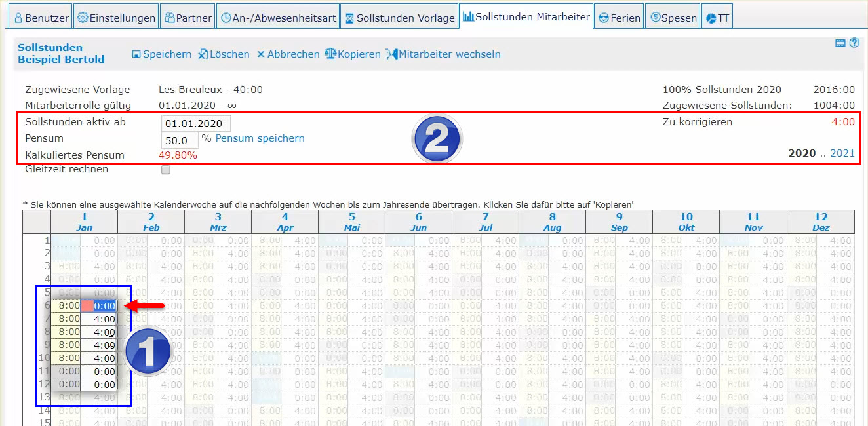Open the Einstellungen tab
The image size is (868, 426).
(x=116, y=18)
